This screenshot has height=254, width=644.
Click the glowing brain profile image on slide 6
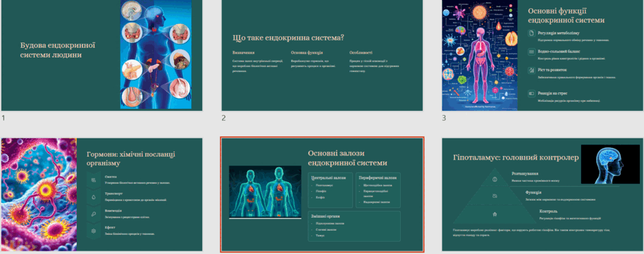[610, 164]
